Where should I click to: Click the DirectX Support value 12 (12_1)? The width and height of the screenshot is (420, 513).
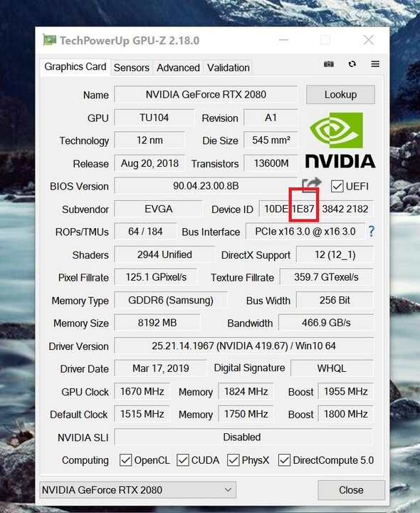[x=335, y=254]
